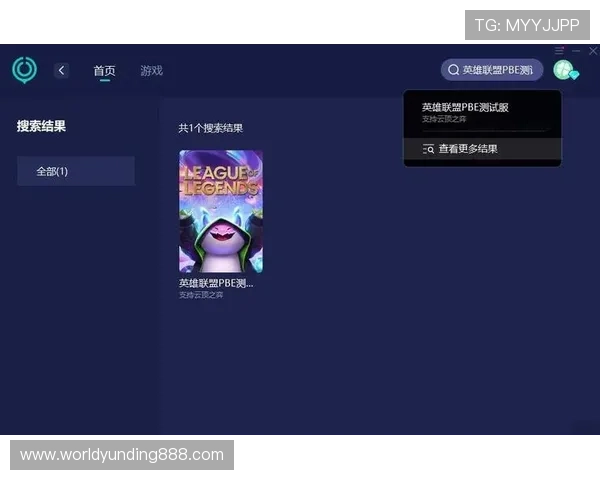Click the 搜索结果 sidebar heading
600x480 pixels.
41,126
